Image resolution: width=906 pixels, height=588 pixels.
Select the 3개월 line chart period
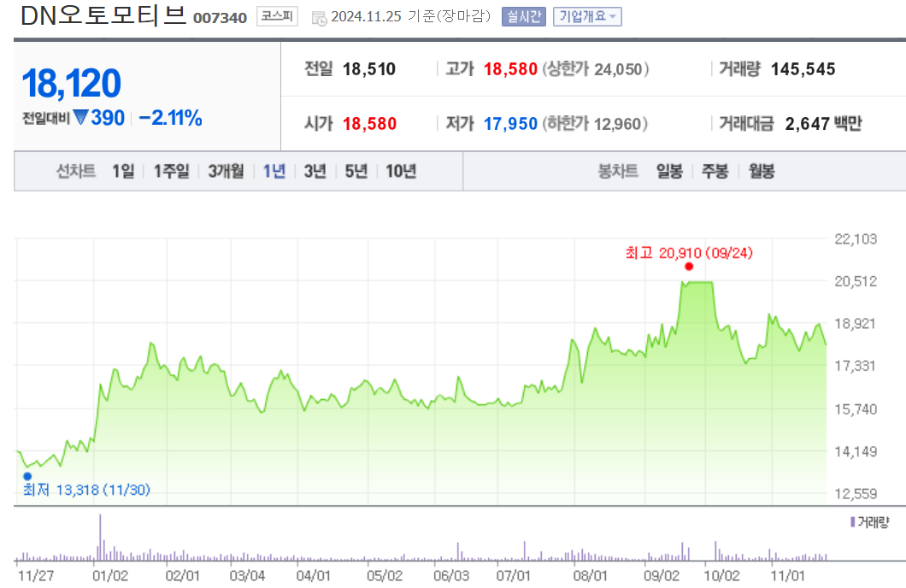tap(226, 171)
